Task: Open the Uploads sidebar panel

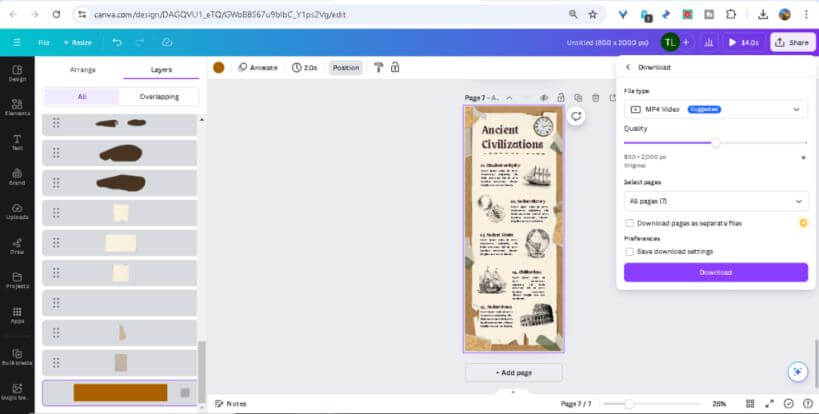Action: tap(17, 211)
